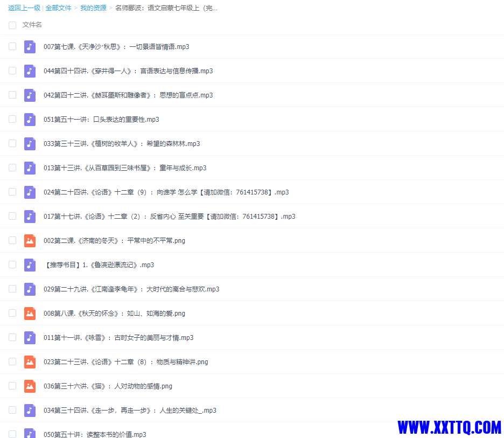Click the music icon for 033第三十三讲 file

tap(30, 144)
